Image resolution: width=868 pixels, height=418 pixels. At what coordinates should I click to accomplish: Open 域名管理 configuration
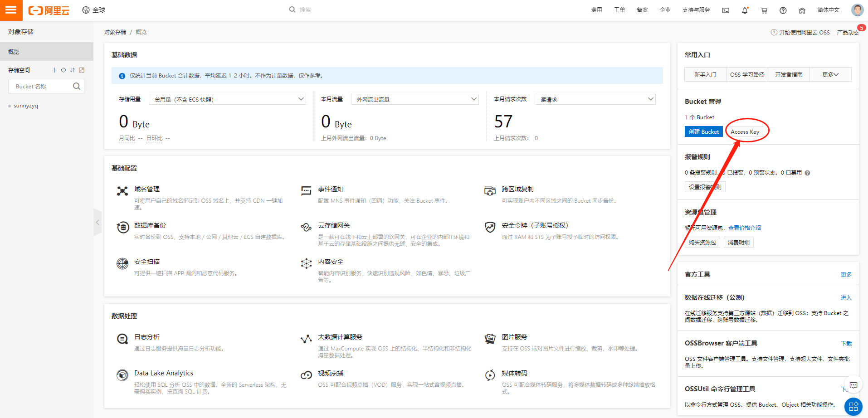(x=147, y=189)
